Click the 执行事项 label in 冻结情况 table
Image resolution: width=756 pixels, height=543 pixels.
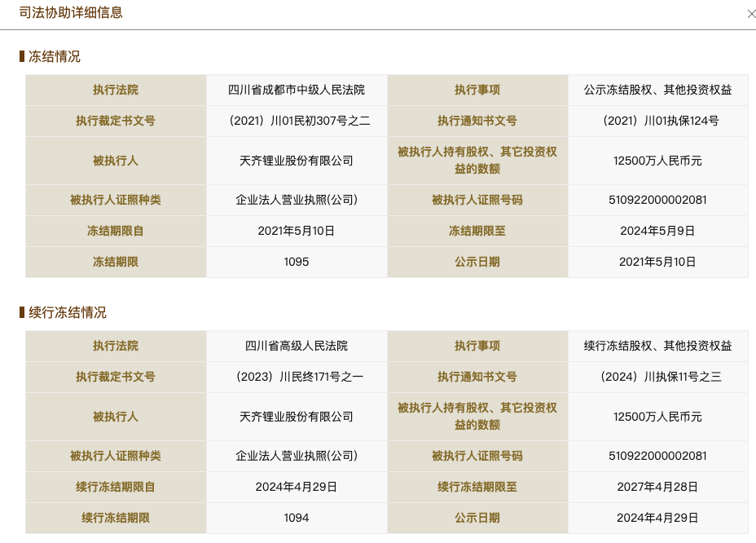click(477, 90)
